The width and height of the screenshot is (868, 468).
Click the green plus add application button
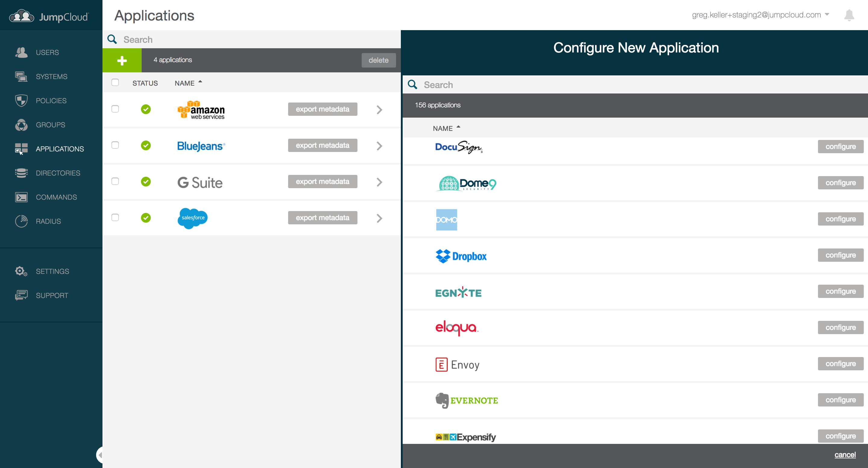click(x=122, y=60)
